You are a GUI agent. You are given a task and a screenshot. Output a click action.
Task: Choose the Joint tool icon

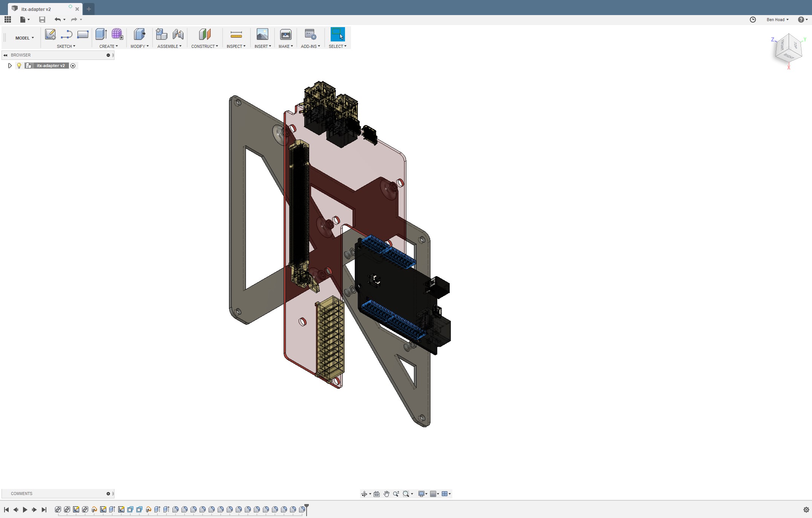click(178, 34)
